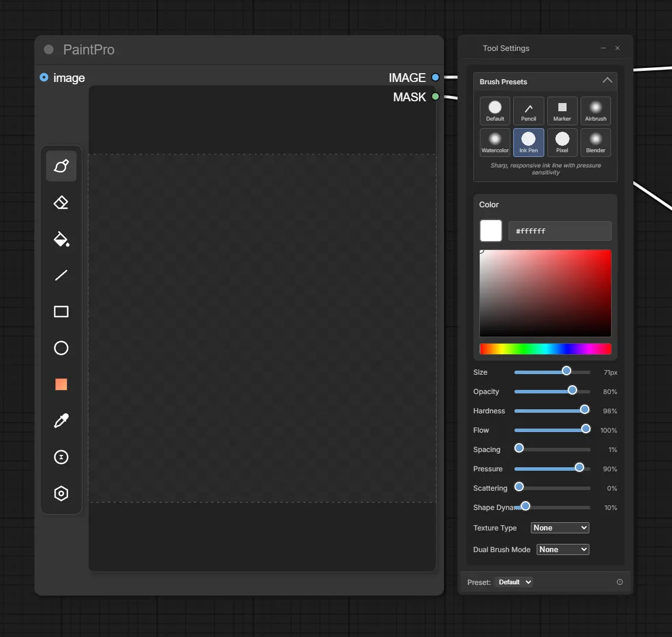
Task: Open the Texture Type dropdown
Action: 560,528
